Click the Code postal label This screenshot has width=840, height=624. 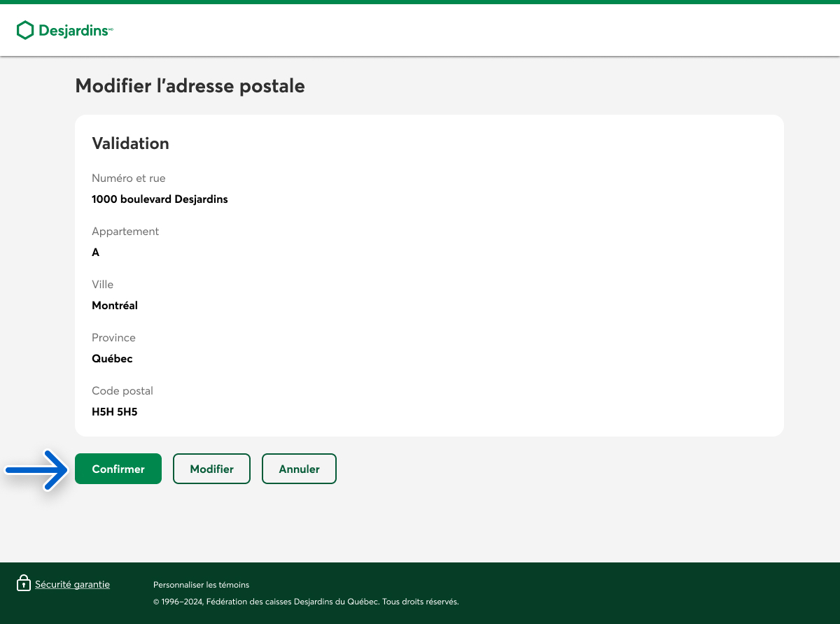[x=122, y=391]
